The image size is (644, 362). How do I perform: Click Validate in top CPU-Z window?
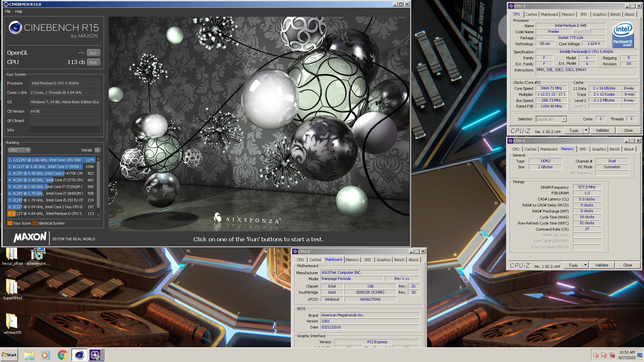[602, 131]
